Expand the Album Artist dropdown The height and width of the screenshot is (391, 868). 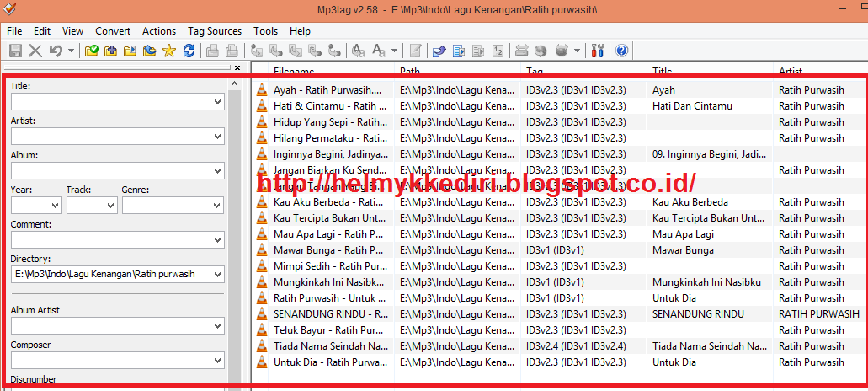[217, 325]
